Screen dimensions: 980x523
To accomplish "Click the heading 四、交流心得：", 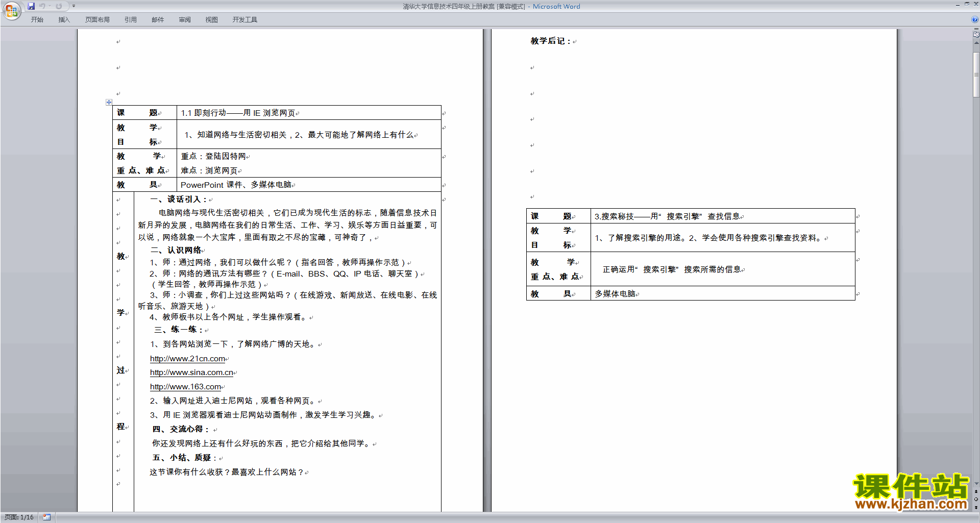I will [x=181, y=429].
